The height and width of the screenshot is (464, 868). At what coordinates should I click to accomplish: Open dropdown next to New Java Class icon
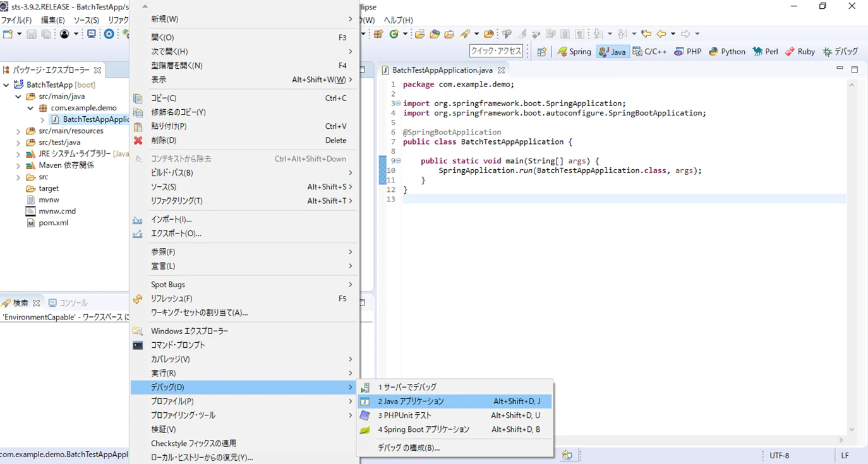[404, 34]
